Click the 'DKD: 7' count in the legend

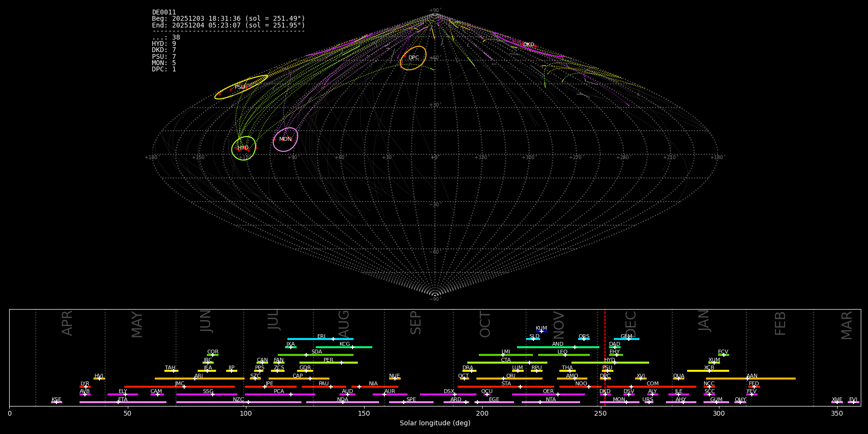coord(164,50)
